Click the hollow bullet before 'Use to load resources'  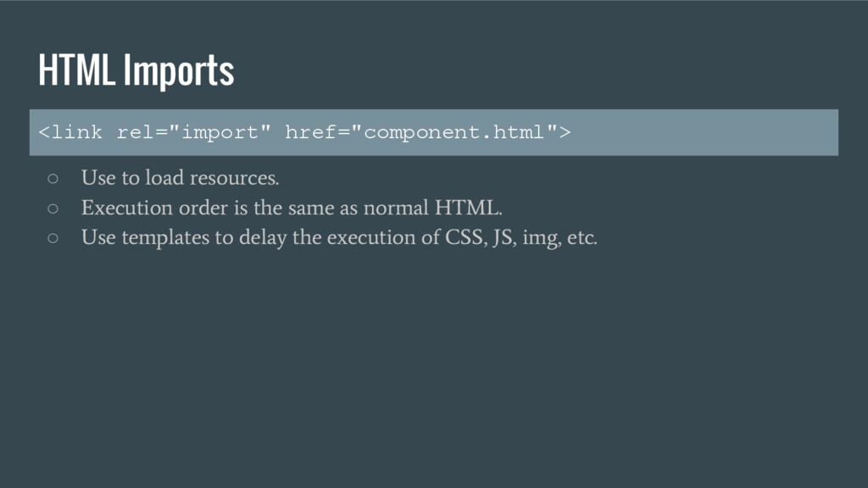tap(53, 178)
